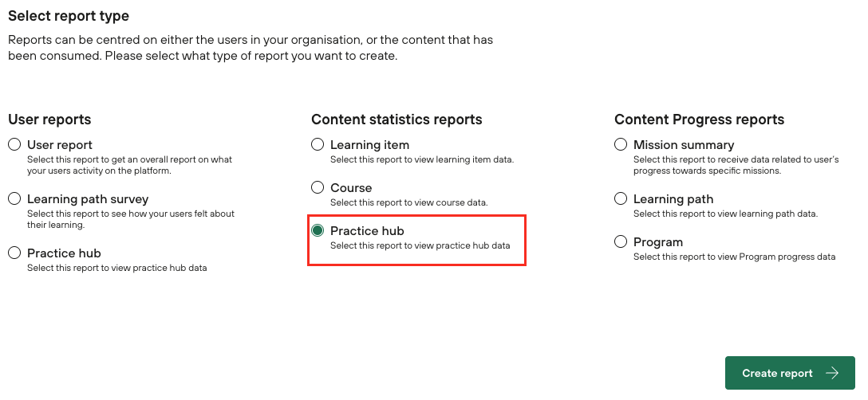The height and width of the screenshot is (400, 868).
Task: Click the "Program" option label
Action: (658, 242)
